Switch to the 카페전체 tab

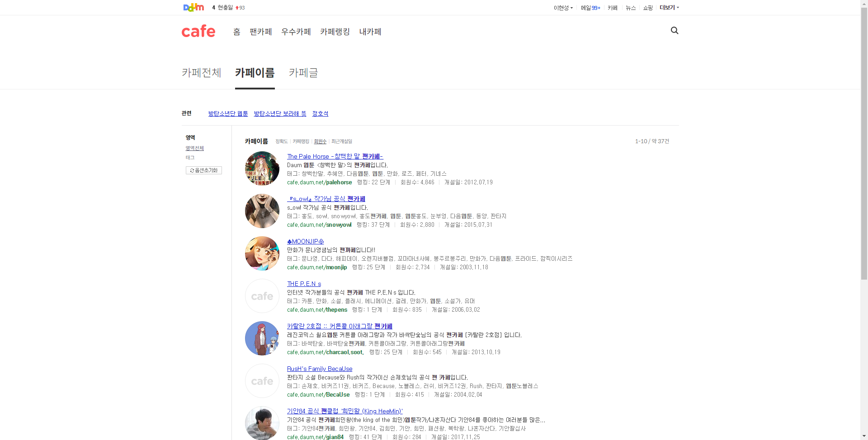click(202, 73)
